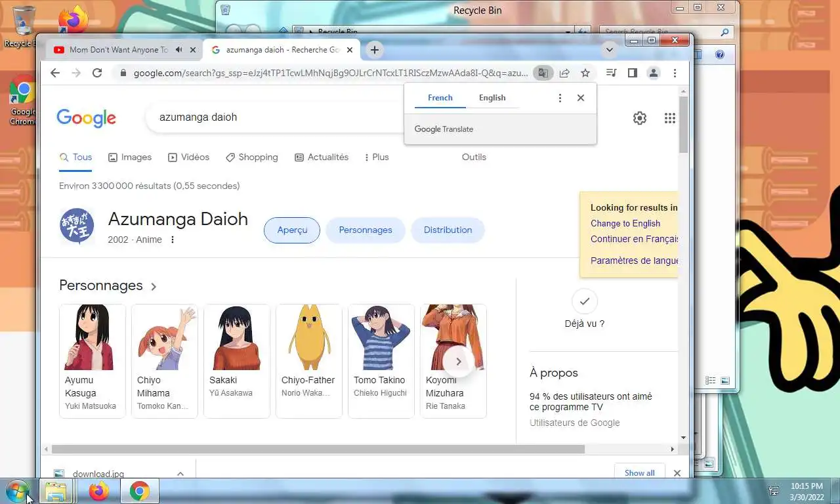Screen dimensions: 840x504
Task: Select English in translate popup
Action: pyautogui.click(x=492, y=98)
